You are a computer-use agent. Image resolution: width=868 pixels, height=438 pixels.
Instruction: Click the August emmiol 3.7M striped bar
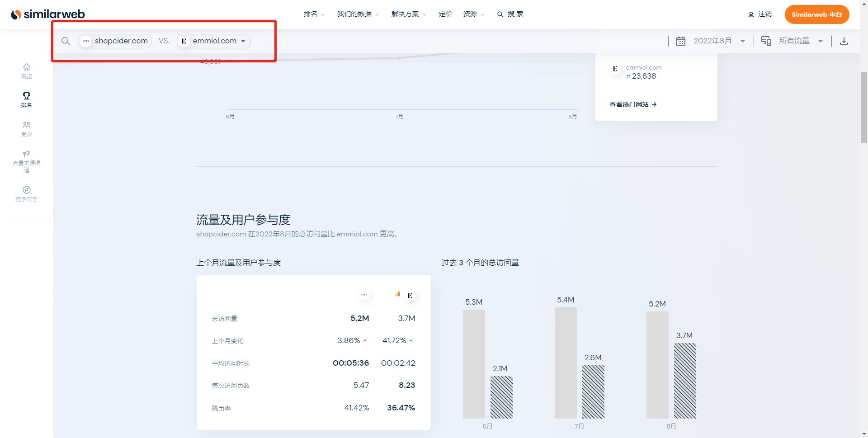(x=685, y=381)
